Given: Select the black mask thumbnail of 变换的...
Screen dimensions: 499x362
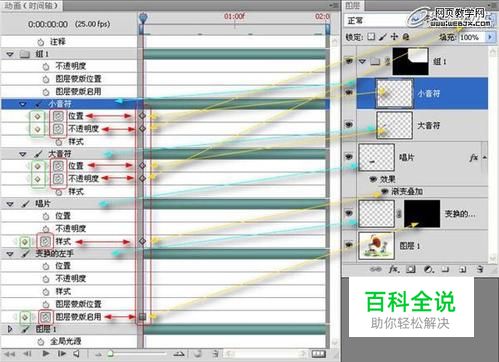Looking at the screenshot, I should [422, 214].
